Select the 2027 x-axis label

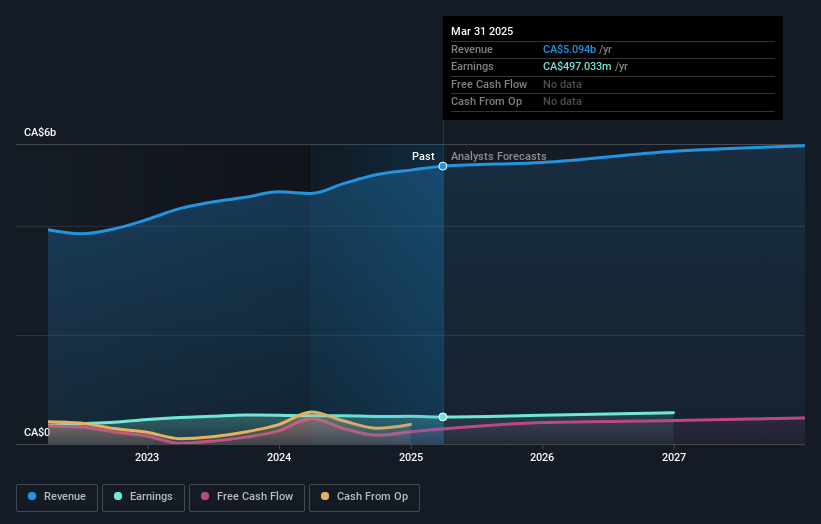(674, 457)
